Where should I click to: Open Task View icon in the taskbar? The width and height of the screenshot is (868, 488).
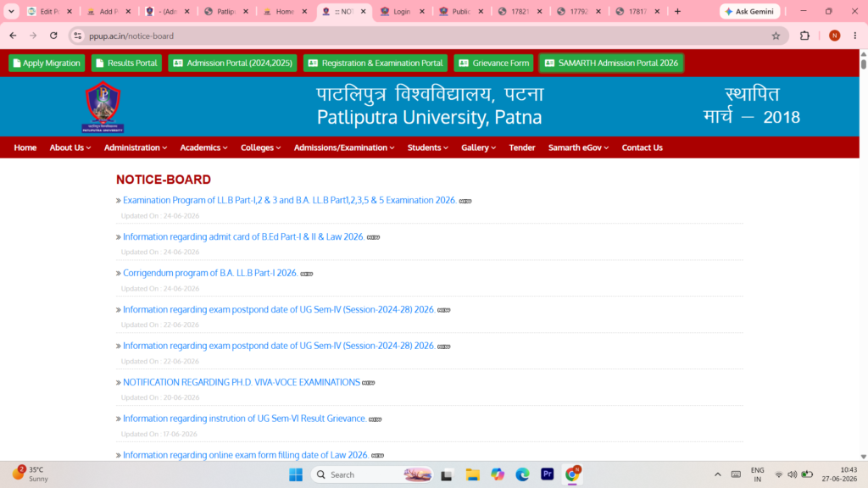[447, 474]
